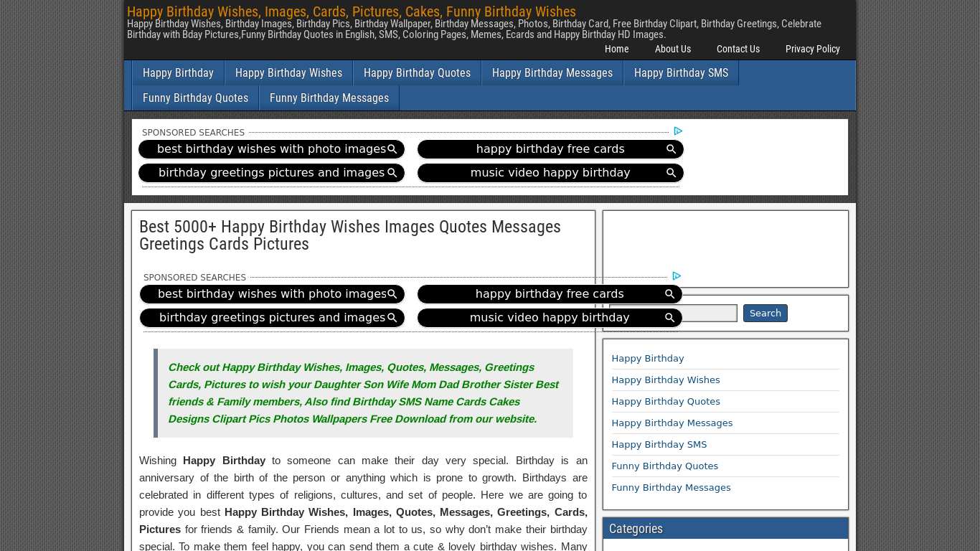Open the Home menu item
The height and width of the screenshot is (551, 980).
click(616, 49)
